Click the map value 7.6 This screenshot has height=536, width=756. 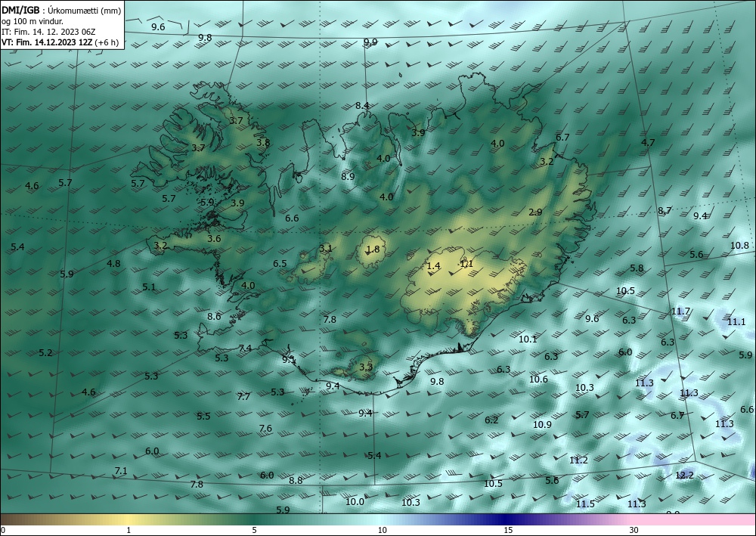(265, 428)
